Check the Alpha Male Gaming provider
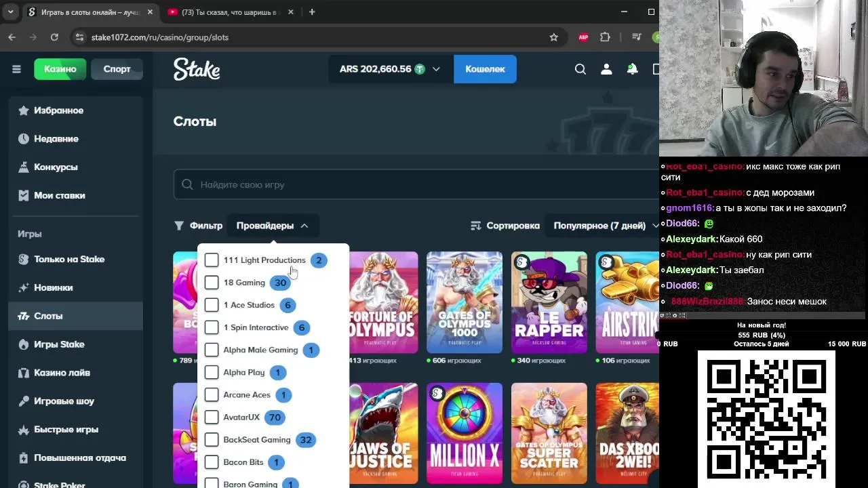 tap(212, 350)
